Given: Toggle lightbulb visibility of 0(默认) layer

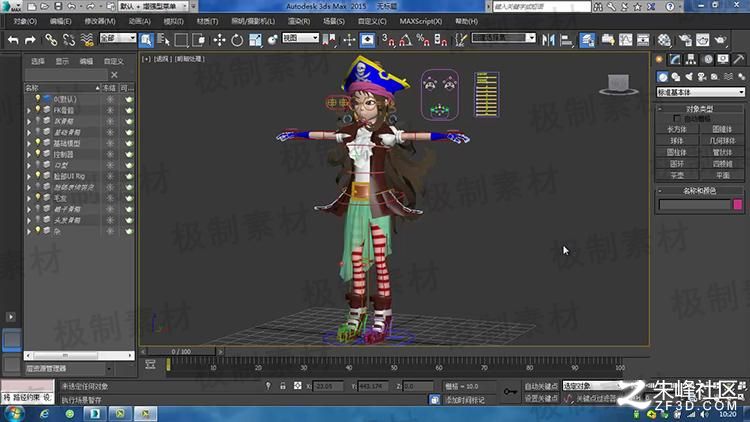Looking at the screenshot, I should (x=38, y=99).
